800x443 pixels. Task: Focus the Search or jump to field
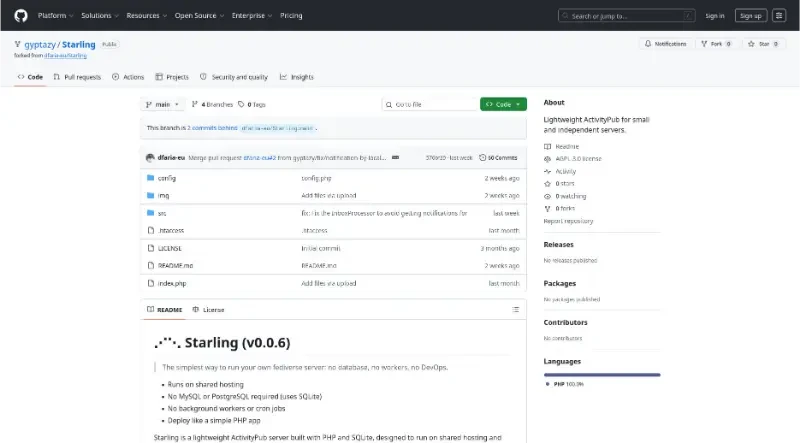[x=627, y=16]
